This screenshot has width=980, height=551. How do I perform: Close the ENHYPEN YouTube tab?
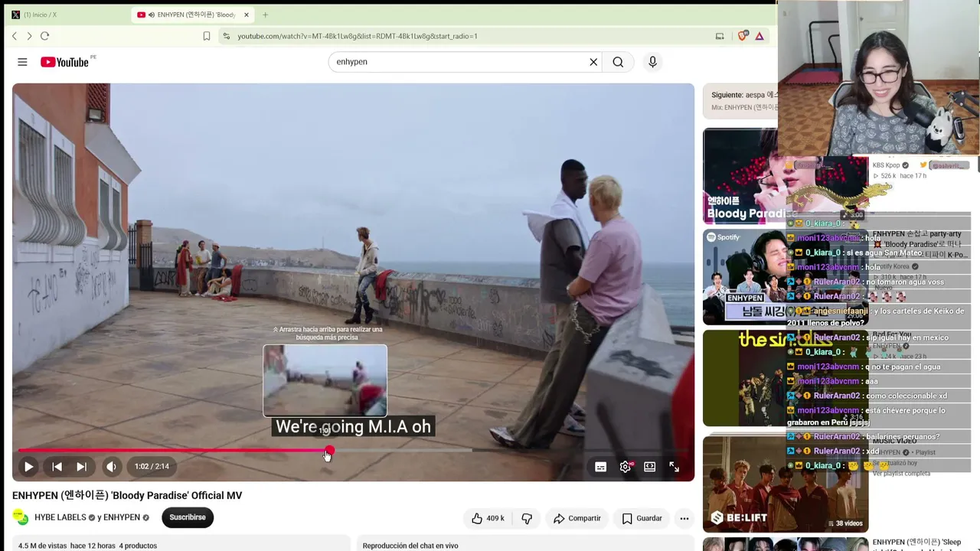tap(247, 15)
